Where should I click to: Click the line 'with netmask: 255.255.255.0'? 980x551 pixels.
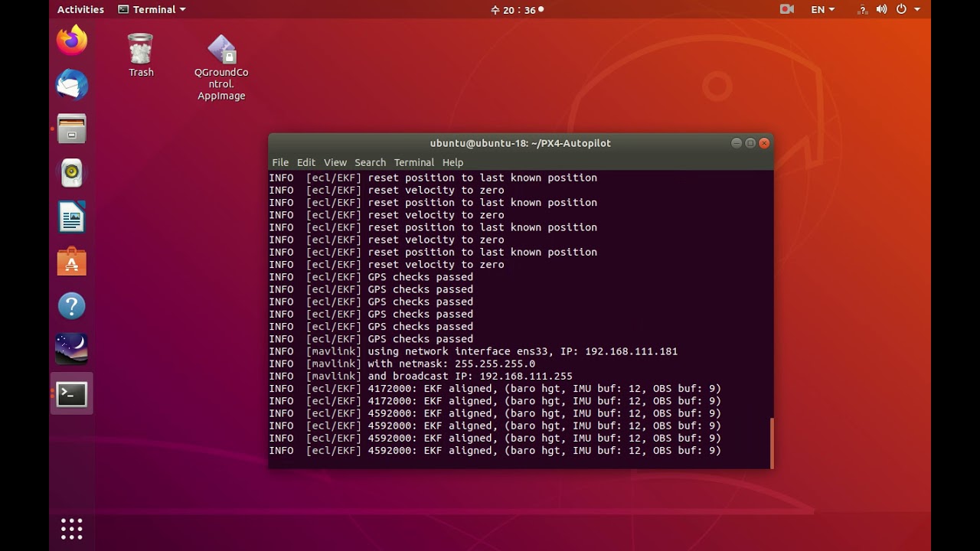coord(402,364)
